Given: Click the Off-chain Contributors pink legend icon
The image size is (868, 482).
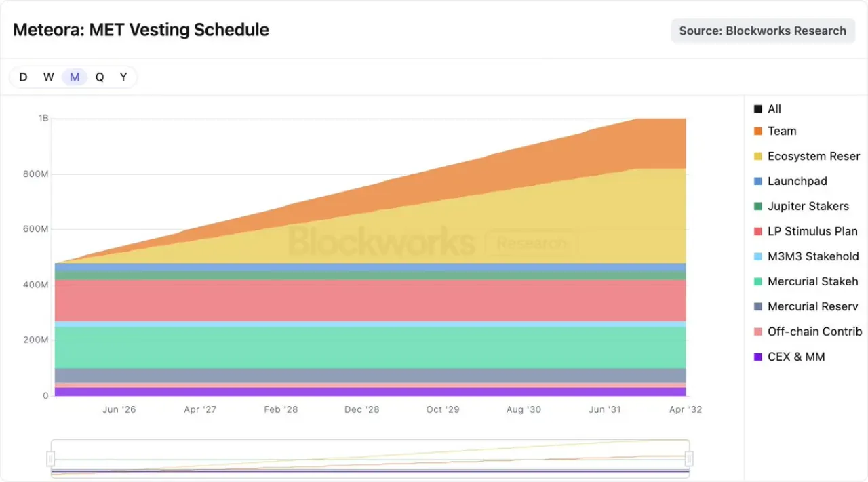Looking at the screenshot, I should 758,332.
